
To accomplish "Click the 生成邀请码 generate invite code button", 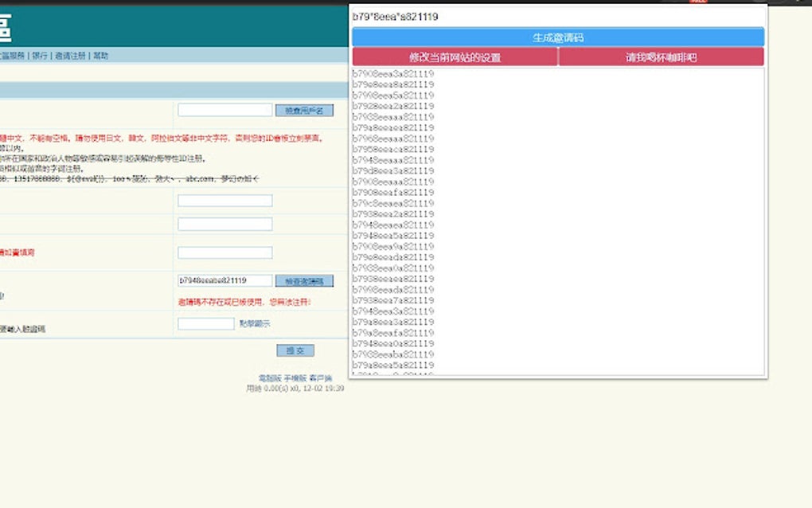I will coord(556,37).
